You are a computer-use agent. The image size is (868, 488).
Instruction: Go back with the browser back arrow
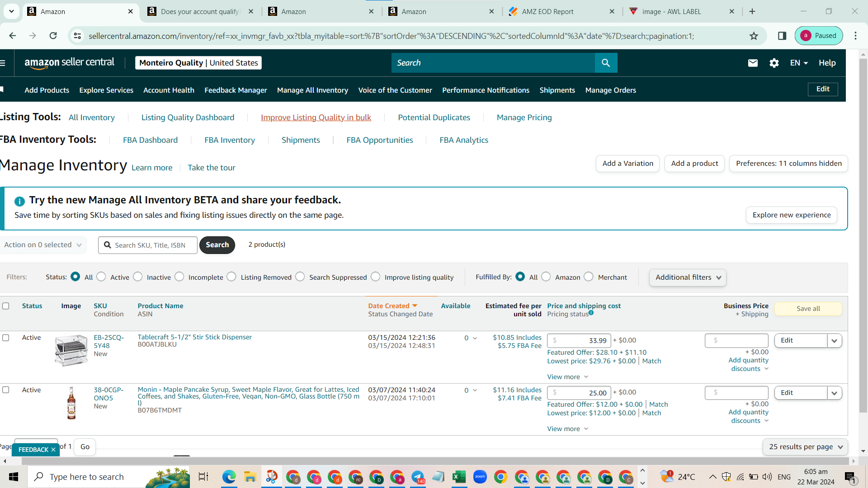13,36
